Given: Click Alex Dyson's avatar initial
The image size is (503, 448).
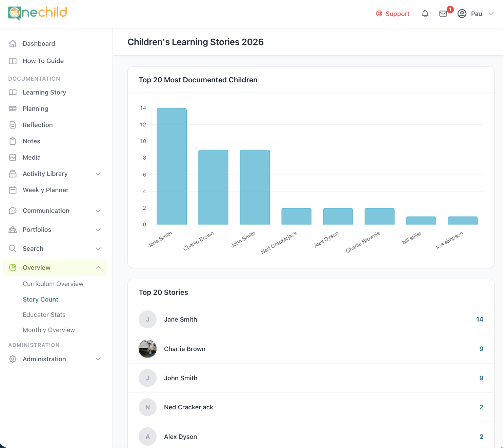Looking at the screenshot, I should click(x=148, y=437).
